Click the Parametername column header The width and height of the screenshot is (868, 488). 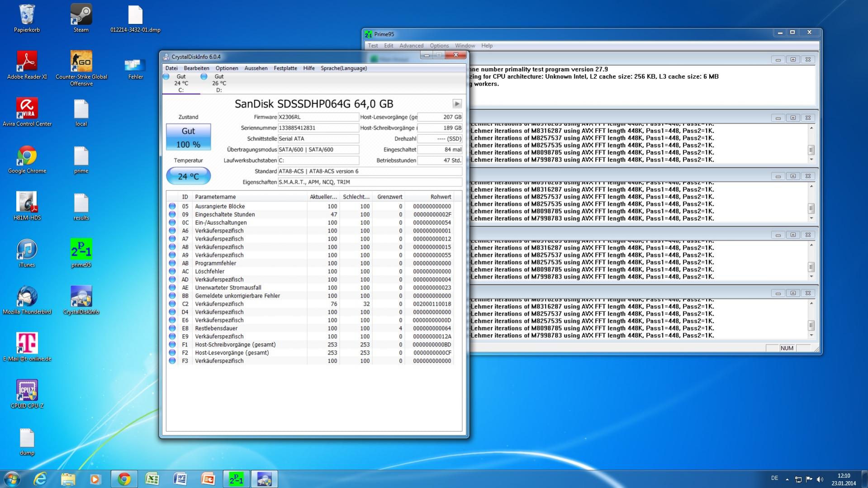pyautogui.click(x=250, y=197)
